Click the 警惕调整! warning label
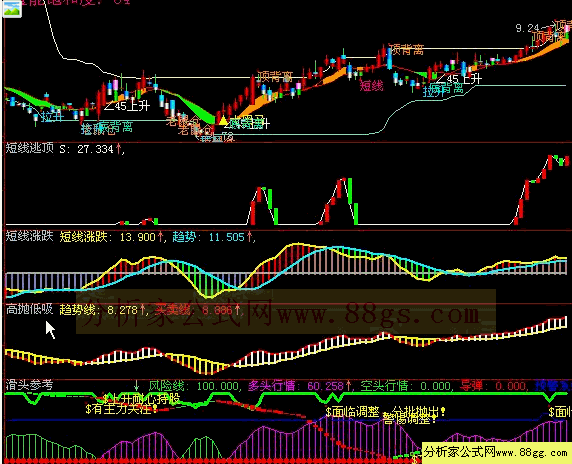The width and height of the screenshot is (572, 464). point(409,419)
